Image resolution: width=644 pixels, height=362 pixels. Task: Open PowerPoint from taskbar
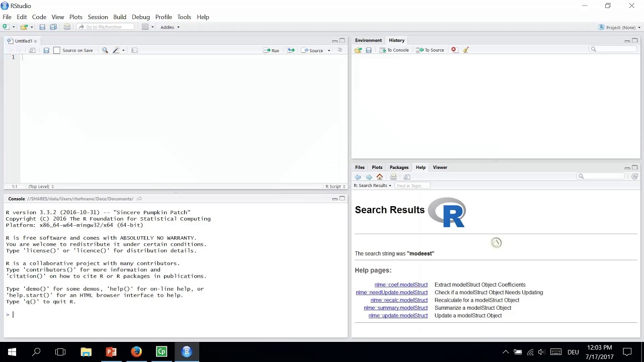111,351
